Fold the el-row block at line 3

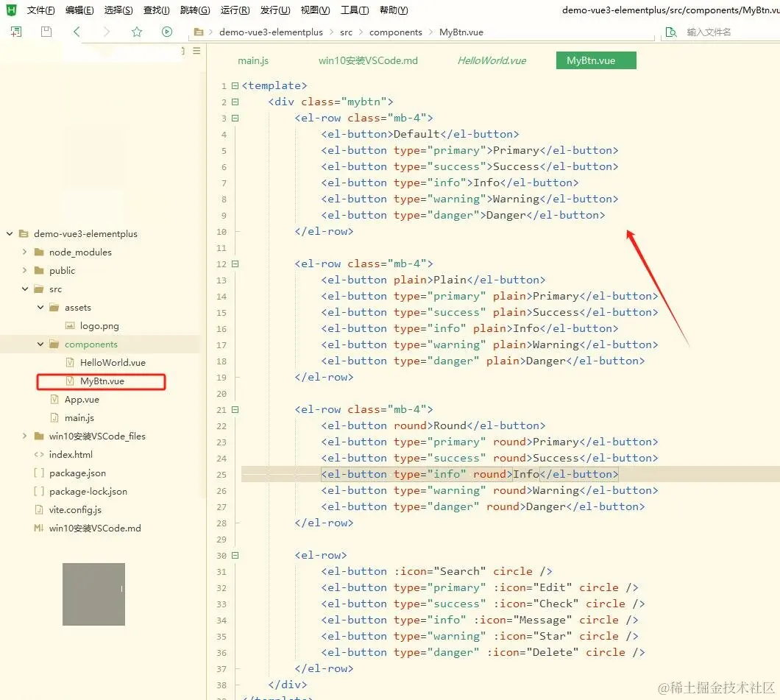(235, 118)
